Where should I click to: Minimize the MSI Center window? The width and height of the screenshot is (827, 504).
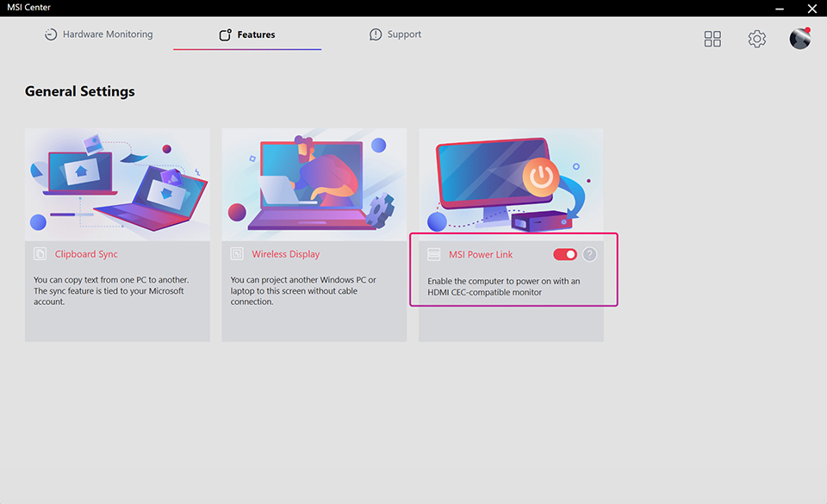point(778,8)
